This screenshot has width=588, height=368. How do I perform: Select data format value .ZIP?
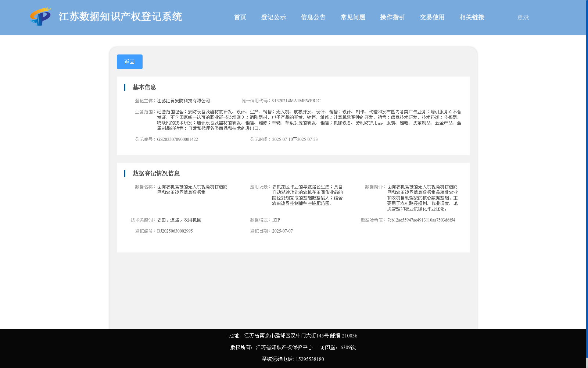pos(276,220)
